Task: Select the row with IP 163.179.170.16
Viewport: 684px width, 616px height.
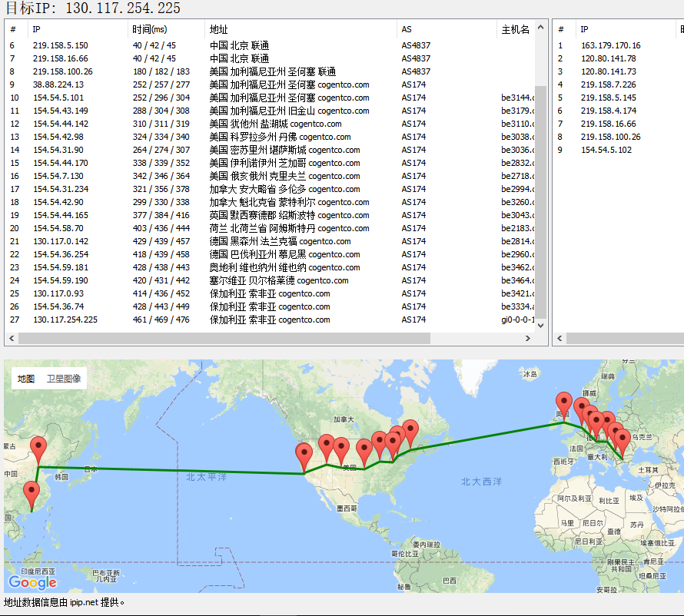Action: 610,45
